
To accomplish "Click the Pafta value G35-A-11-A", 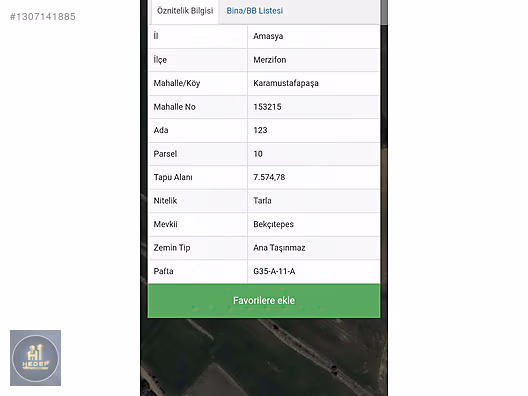I will point(274,271).
